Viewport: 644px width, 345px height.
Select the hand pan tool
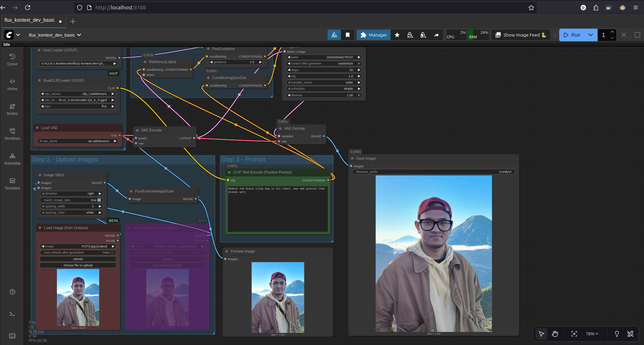[x=555, y=334]
